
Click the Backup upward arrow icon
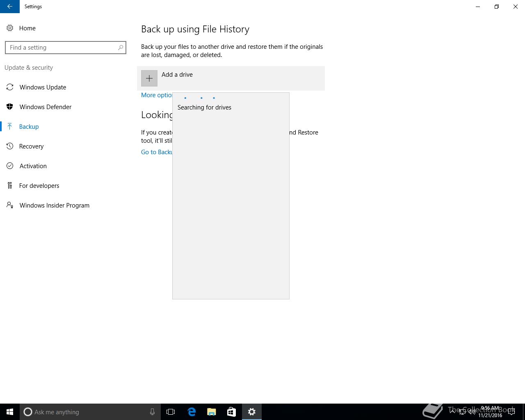10,126
